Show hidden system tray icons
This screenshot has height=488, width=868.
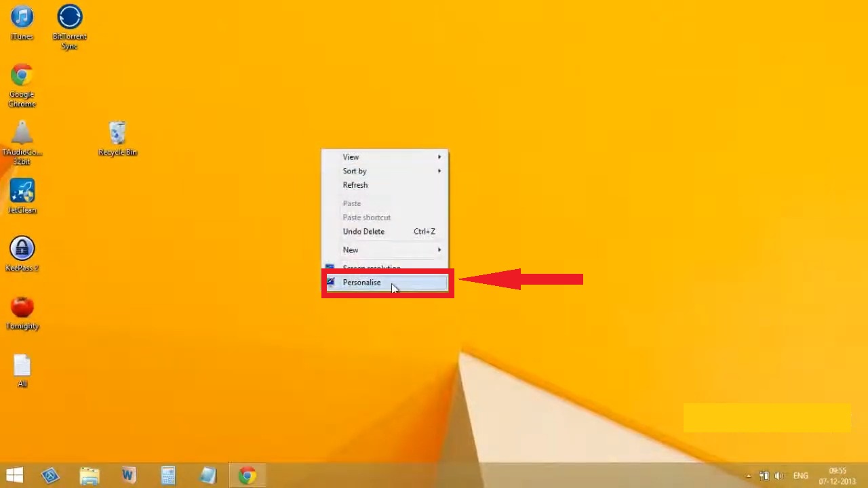click(x=748, y=475)
